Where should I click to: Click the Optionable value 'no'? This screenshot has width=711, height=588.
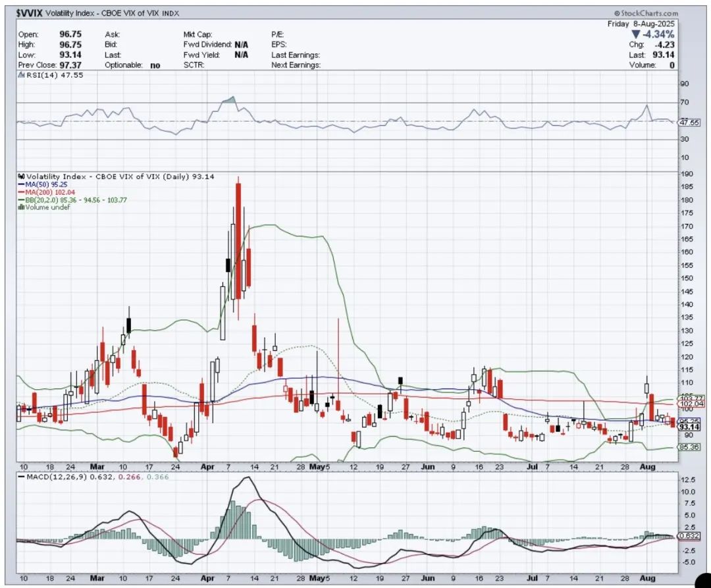pyautogui.click(x=155, y=65)
